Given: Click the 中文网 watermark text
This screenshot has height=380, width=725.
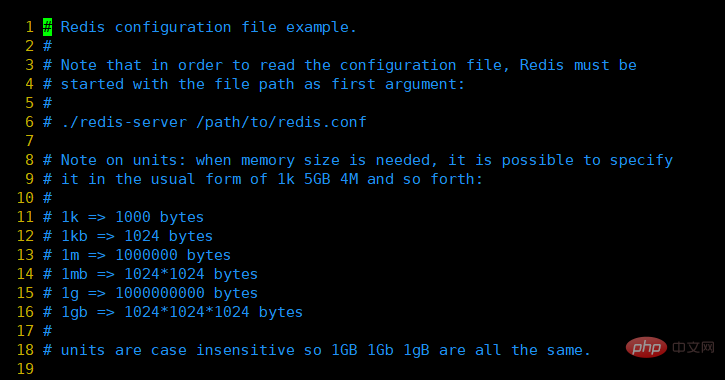Looking at the screenshot, I should pos(693,347).
